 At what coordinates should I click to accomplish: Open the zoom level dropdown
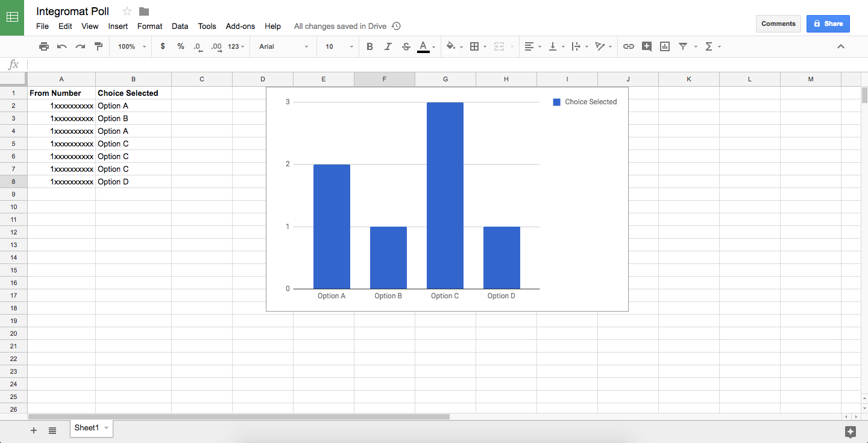click(x=130, y=46)
